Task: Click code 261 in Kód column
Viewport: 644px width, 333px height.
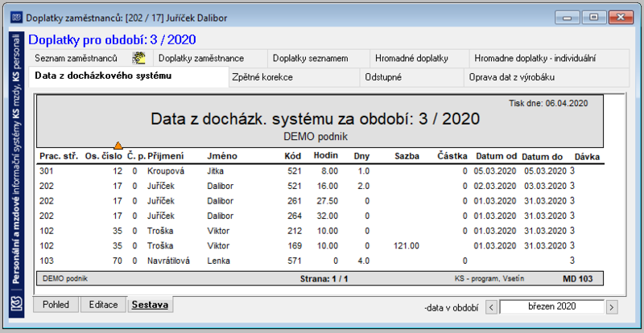Action: 295,201
